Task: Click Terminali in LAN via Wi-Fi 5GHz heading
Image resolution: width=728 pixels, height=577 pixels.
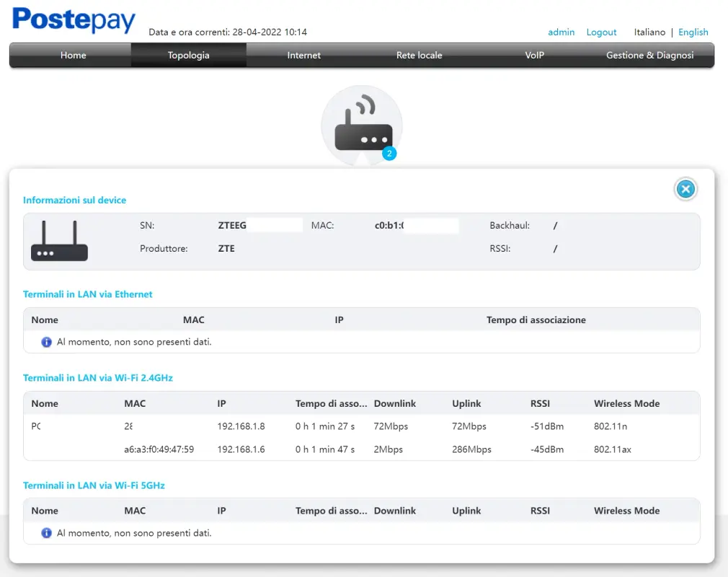Action: coord(94,485)
